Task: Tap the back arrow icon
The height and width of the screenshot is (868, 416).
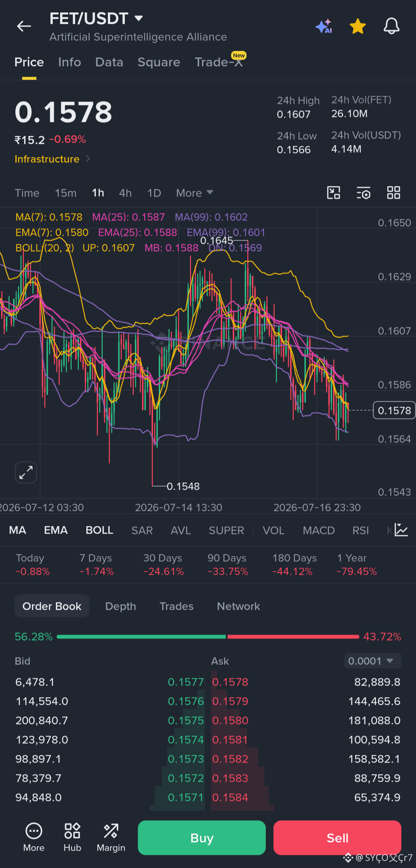Action: (24, 26)
